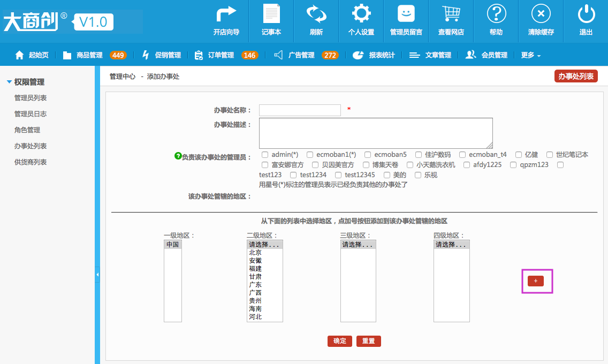Click the 退出 power icon

tap(586, 13)
